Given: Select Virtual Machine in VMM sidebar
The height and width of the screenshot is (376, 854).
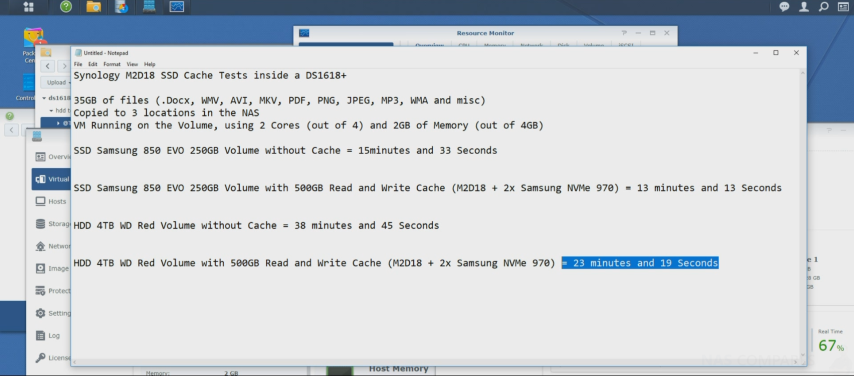Looking at the screenshot, I should (x=51, y=179).
